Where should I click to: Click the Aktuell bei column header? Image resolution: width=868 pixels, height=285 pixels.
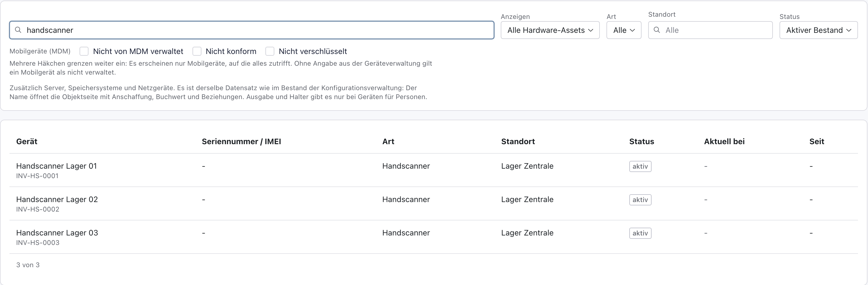pyautogui.click(x=724, y=142)
